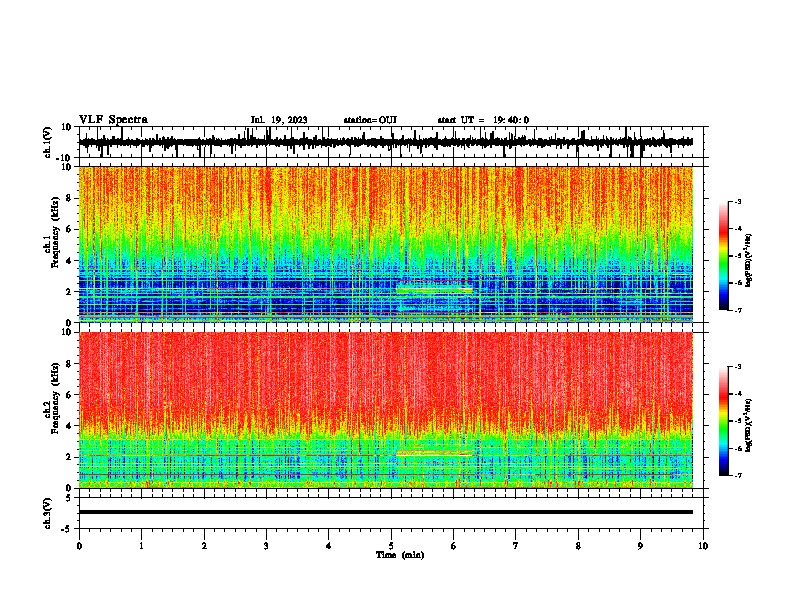
Task: Click the black ch.1 voltage waveform trace
Action: [x=385, y=142]
